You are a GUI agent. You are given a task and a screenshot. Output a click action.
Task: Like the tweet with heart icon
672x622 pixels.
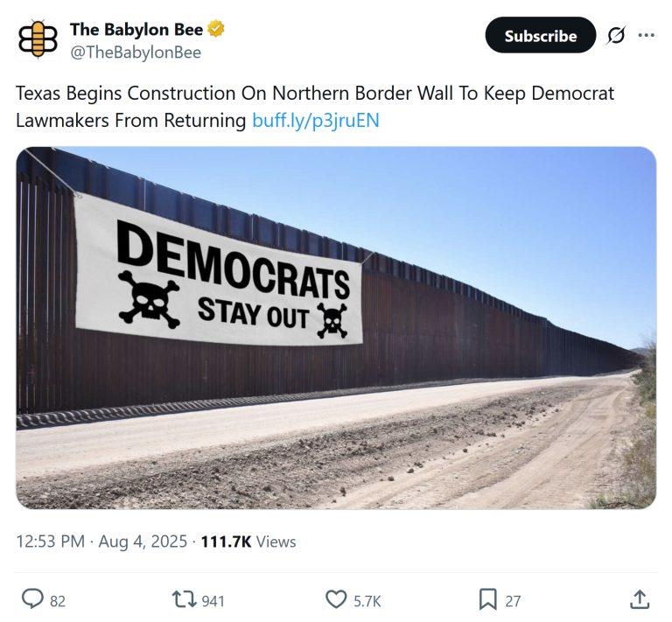click(x=336, y=599)
